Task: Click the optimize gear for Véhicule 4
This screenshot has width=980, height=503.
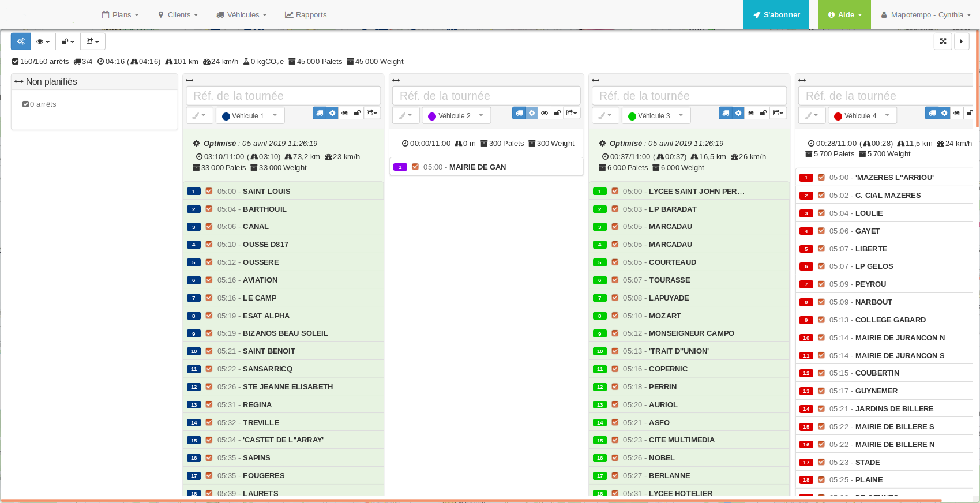Action: (945, 113)
